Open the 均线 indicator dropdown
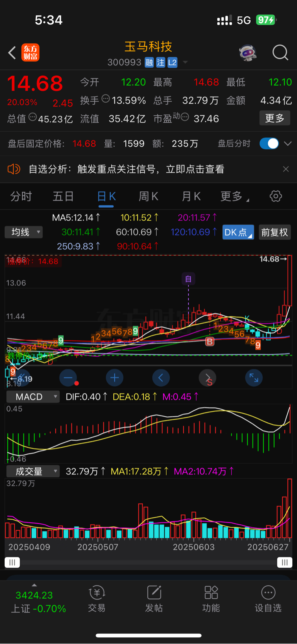Viewport: 297px width, 644px height. [x=24, y=232]
